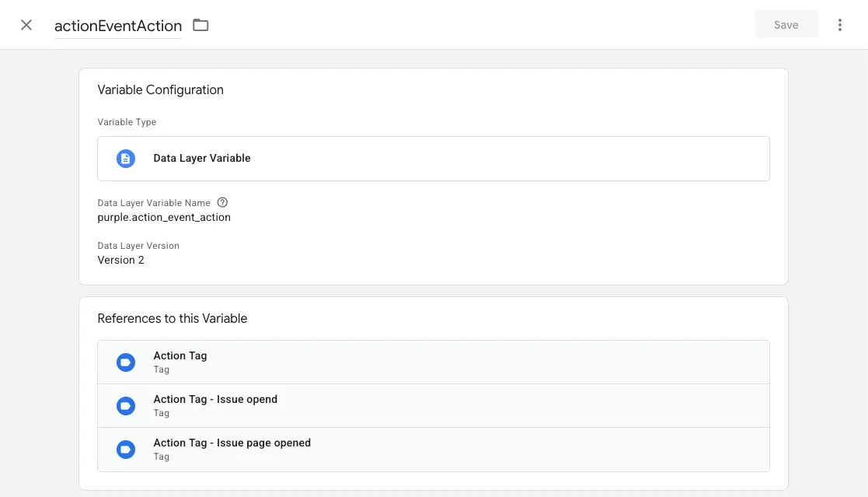Click the Data Layer Variable type icon

click(126, 159)
